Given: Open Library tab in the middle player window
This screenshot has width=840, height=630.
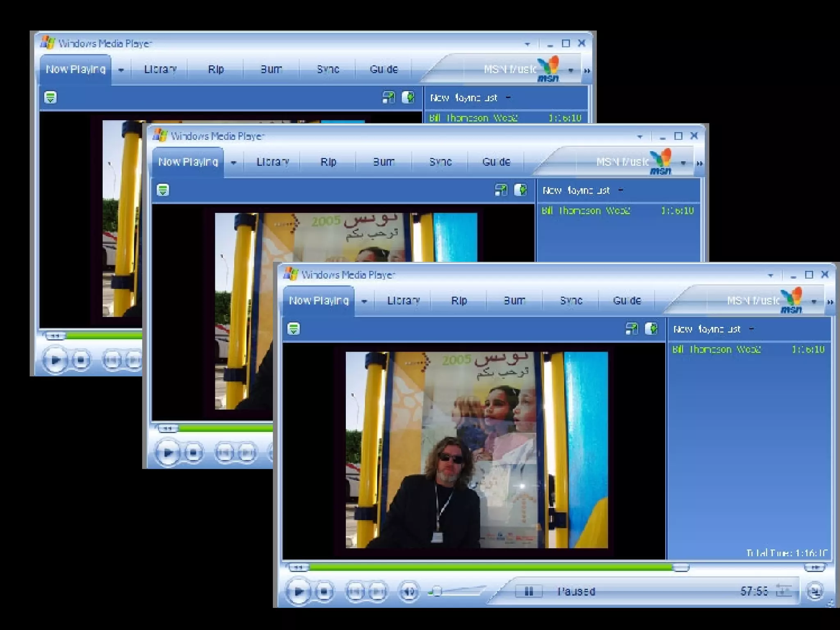Looking at the screenshot, I should (x=273, y=162).
